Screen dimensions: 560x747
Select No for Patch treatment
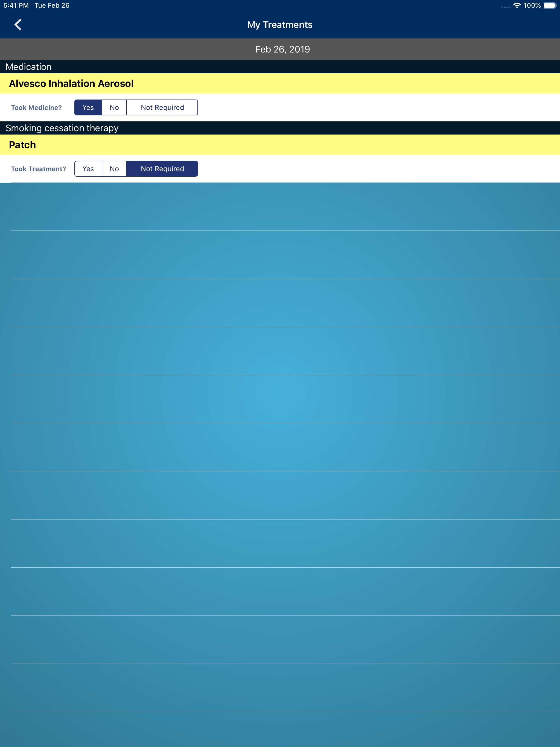114,169
